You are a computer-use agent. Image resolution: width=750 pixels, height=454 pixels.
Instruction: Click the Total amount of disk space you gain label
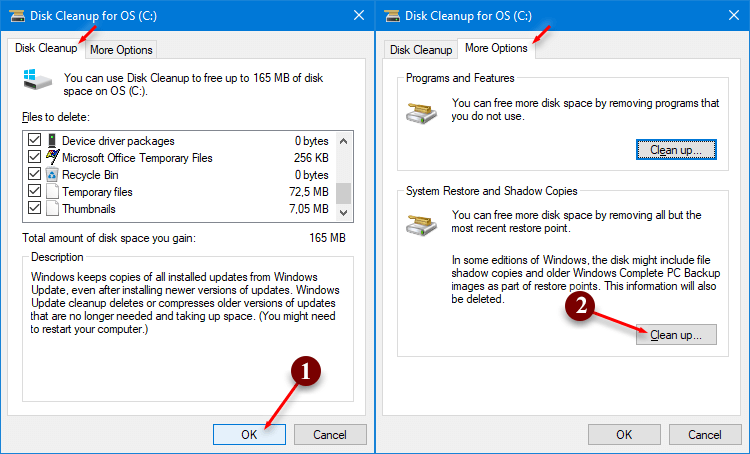pyautogui.click(x=109, y=238)
